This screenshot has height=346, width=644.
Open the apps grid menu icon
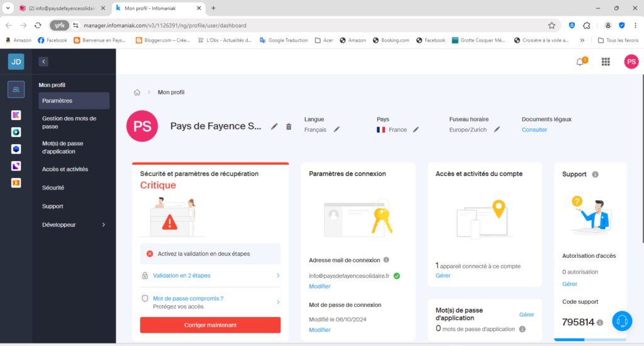[x=606, y=62]
